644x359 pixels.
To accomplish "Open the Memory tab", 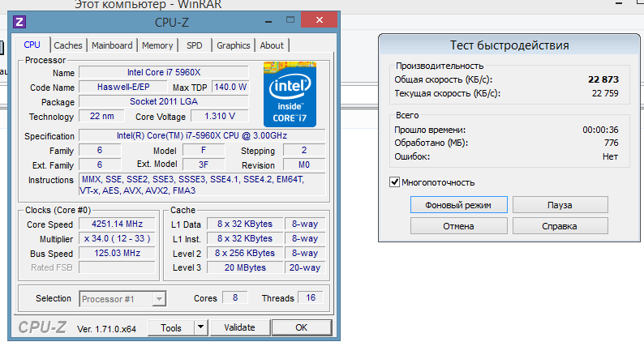I will tap(157, 45).
